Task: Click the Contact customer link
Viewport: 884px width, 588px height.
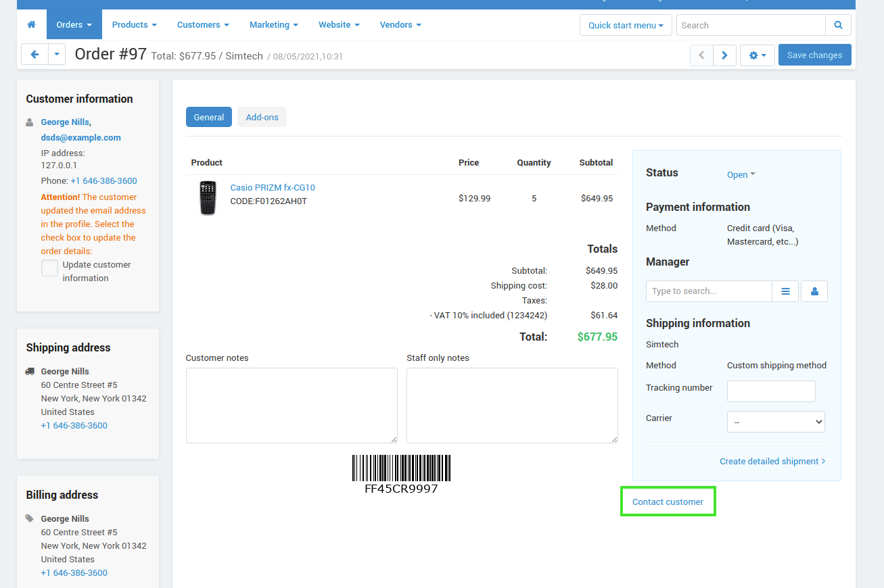Action: [x=668, y=502]
